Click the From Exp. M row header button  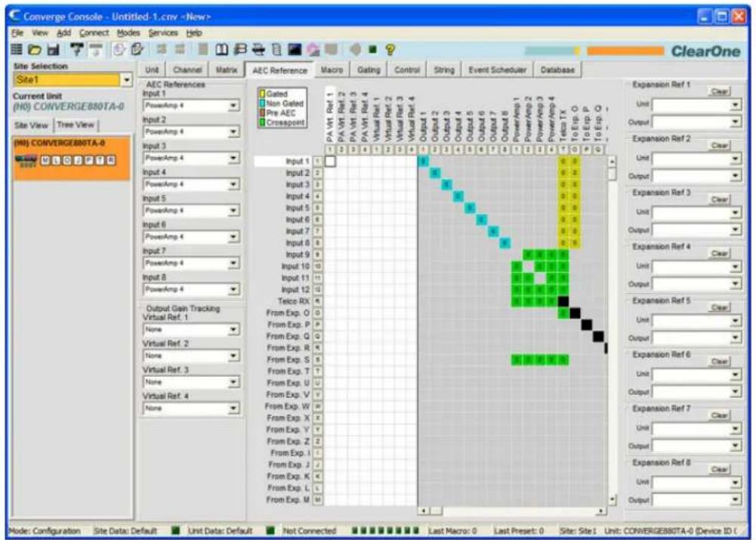(x=318, y=500)
